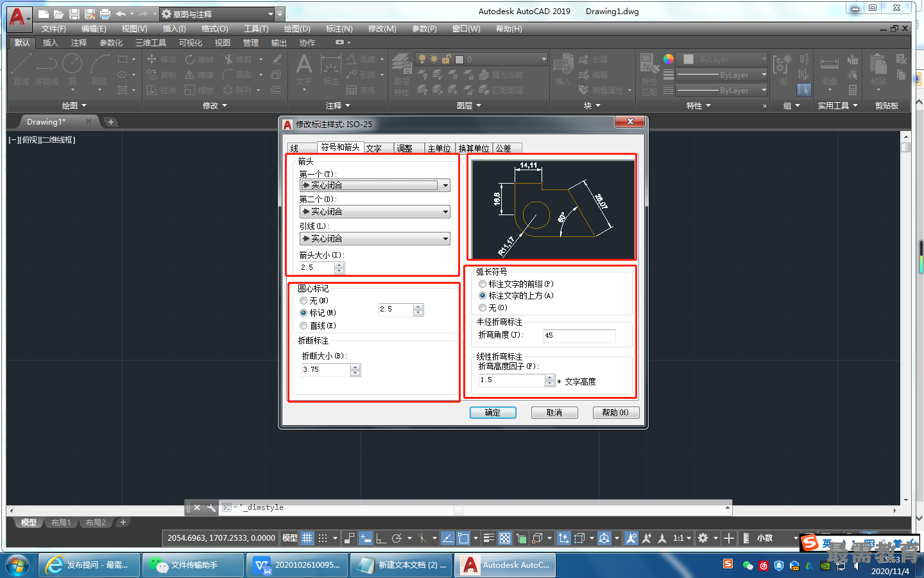
Task: Expand the 注释 panel title
Action: click(338, 105)
